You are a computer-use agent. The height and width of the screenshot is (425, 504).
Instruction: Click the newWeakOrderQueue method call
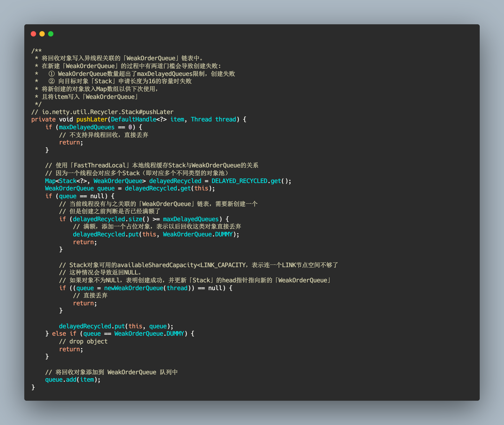134,288
